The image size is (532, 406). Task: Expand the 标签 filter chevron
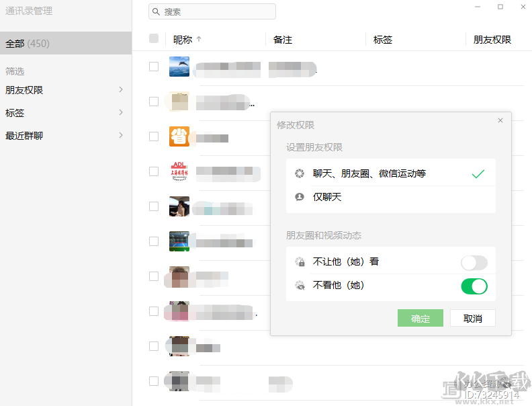121,112
